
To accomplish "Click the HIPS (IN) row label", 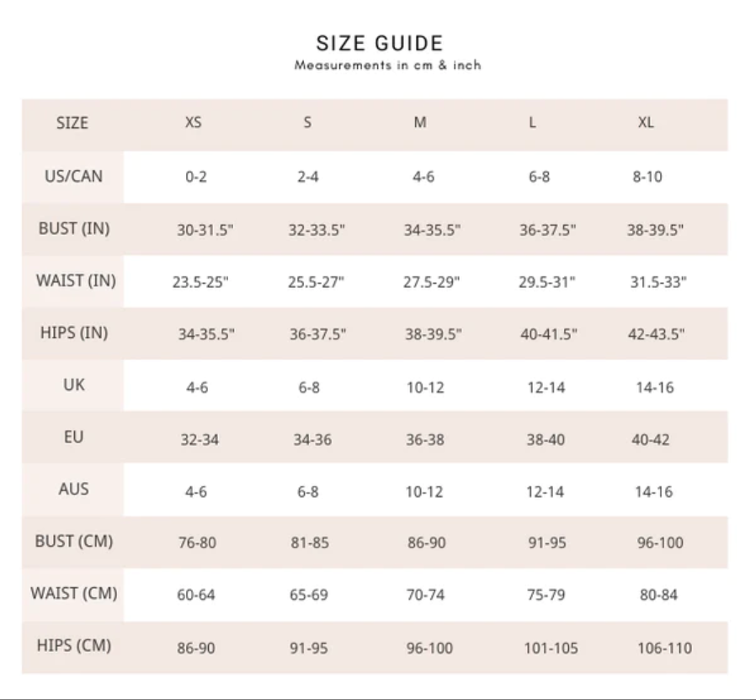I will click(x=74, y=333).
